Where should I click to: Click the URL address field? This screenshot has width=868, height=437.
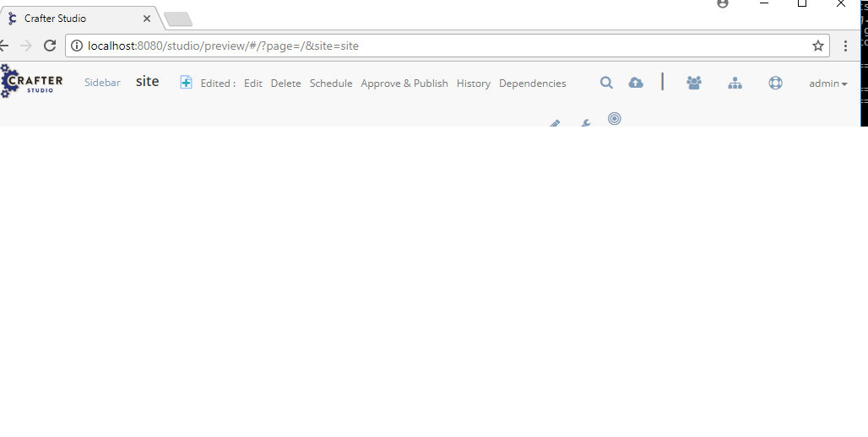[x=448, y=46]
